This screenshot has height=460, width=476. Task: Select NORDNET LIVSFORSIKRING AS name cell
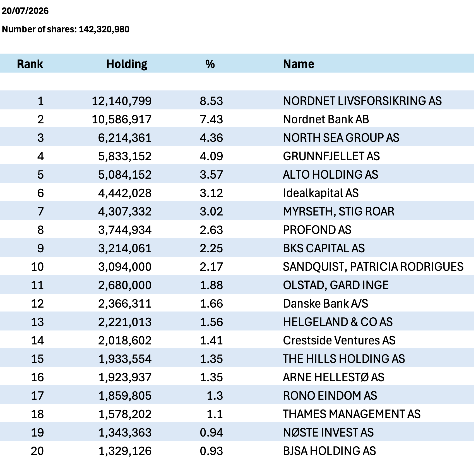[x=362, y=101]
